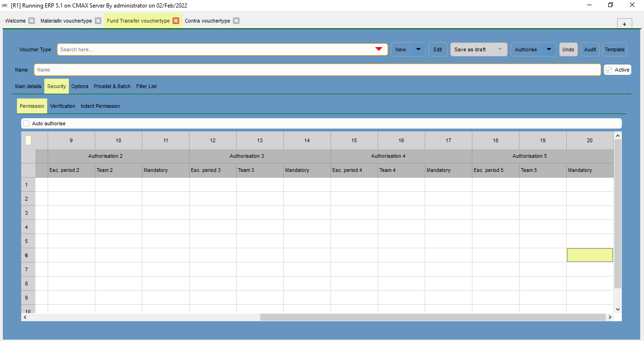Select column header 20

tap(590, 140)
